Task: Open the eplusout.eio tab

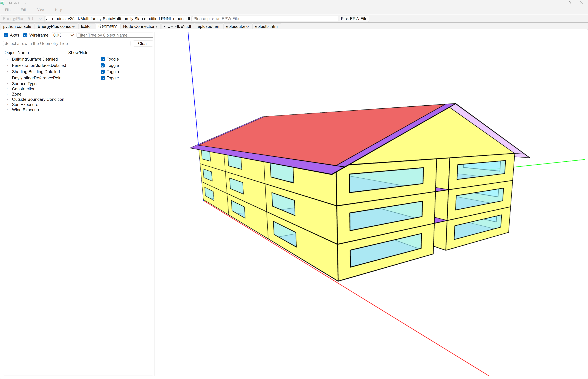Action: pos(237,26)
